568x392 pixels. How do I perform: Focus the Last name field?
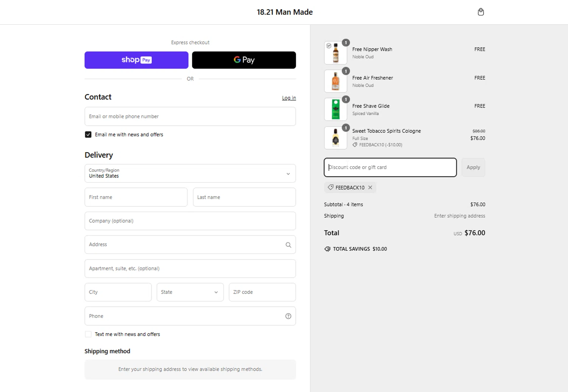click(x=244, y=197)
